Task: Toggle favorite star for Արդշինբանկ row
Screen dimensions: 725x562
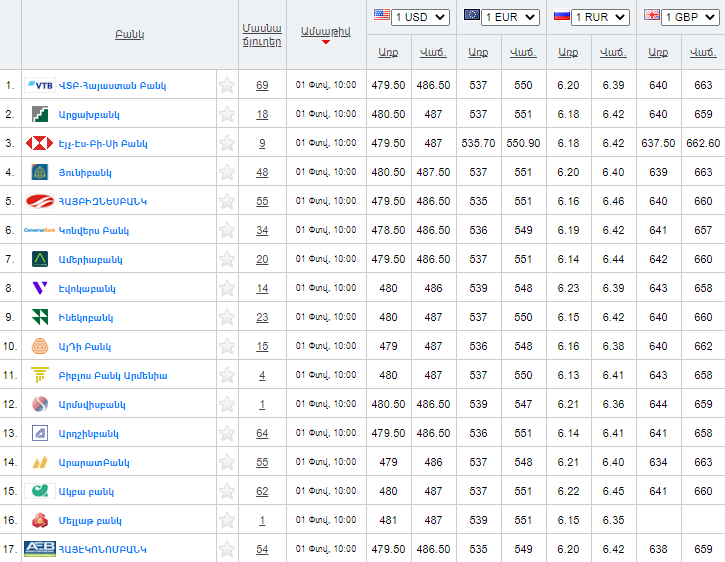Action: [227, 433]
